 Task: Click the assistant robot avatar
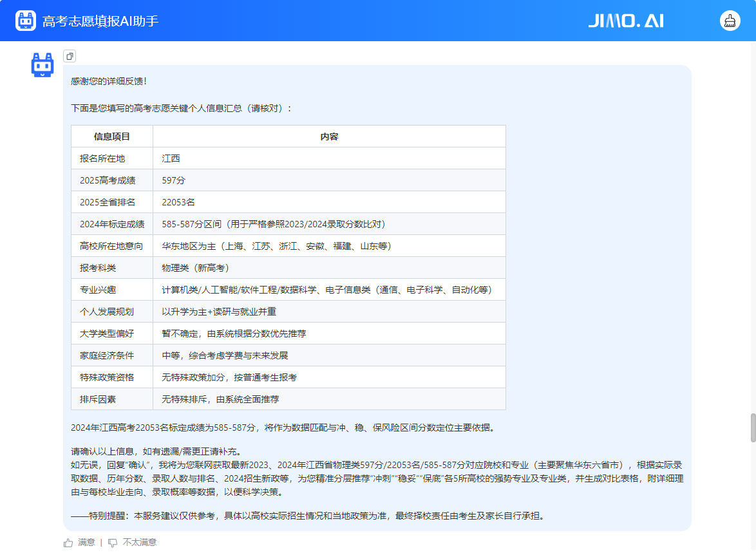(43, 65)
